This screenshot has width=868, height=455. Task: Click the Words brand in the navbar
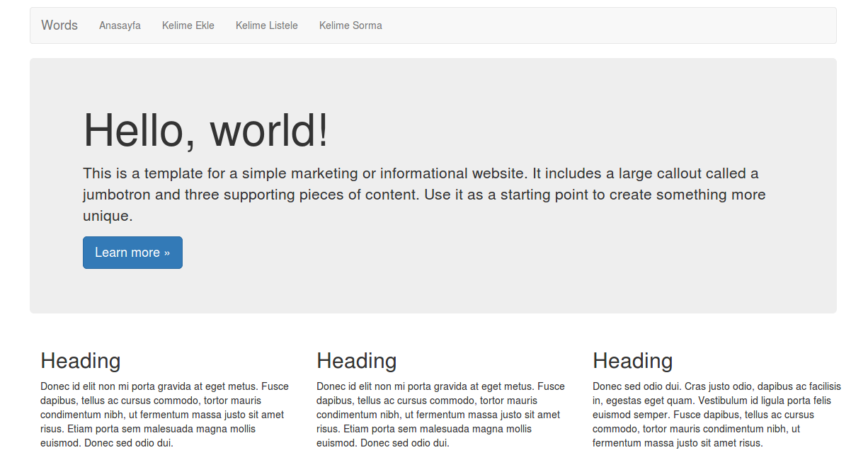(59, 25)
